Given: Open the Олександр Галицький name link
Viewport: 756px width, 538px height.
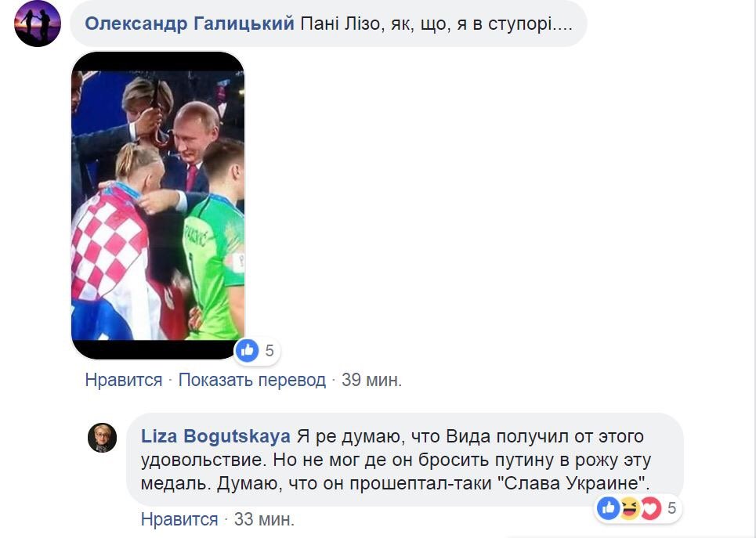Looking at the screenshot, I should point(190,23).
